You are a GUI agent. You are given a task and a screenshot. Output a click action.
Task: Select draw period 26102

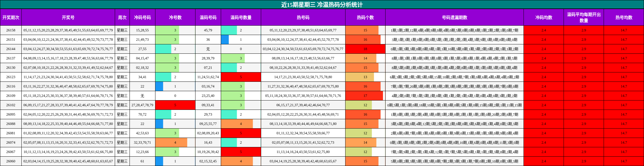[x=11, y=105]
